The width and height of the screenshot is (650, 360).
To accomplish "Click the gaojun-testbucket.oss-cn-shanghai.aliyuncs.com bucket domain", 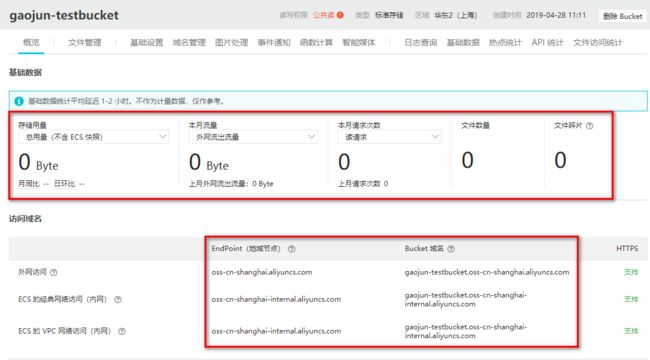I will pos(487,272).
